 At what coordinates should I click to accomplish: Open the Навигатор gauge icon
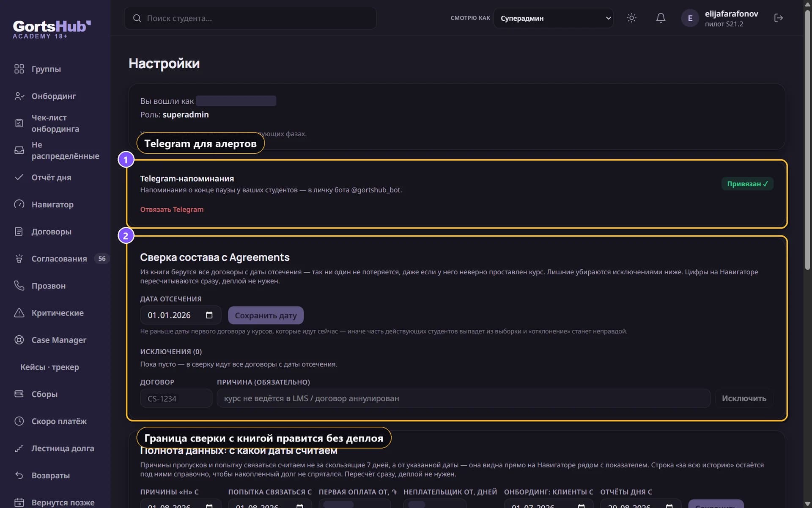(x=19, y=204)
